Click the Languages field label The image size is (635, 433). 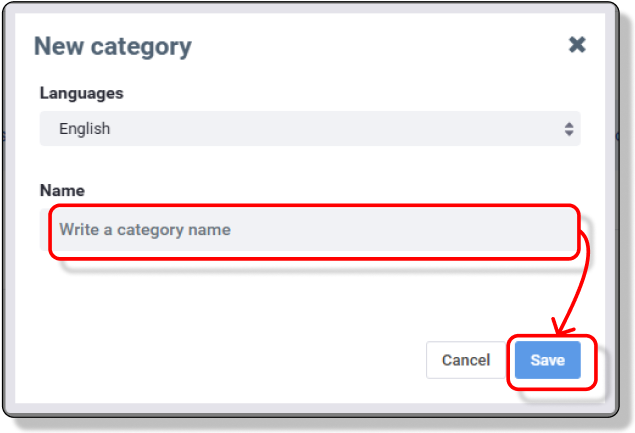point(82,93)
